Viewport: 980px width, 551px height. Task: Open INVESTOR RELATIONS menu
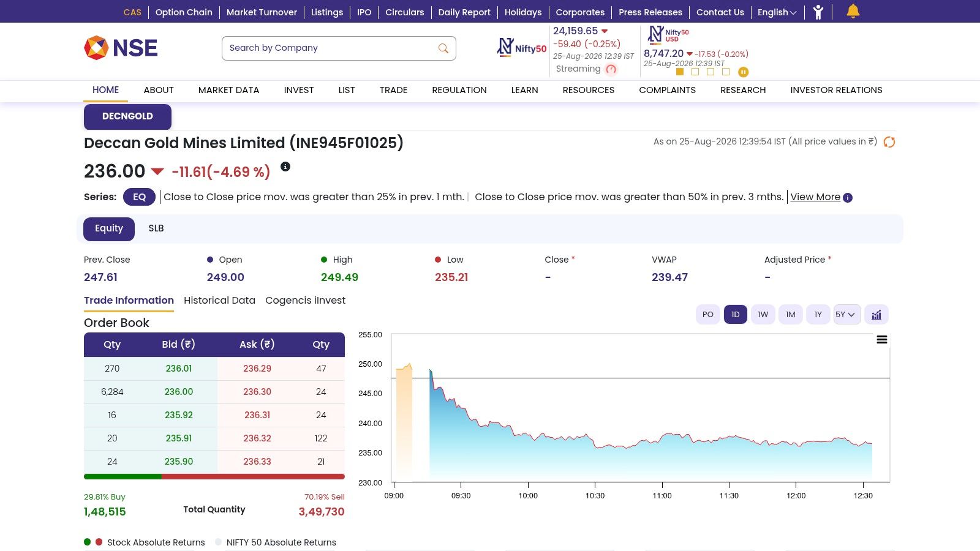837,90
